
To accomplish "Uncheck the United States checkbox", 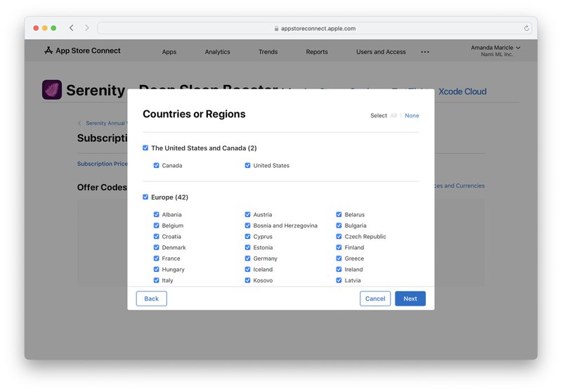I will (x=248, y=165).
